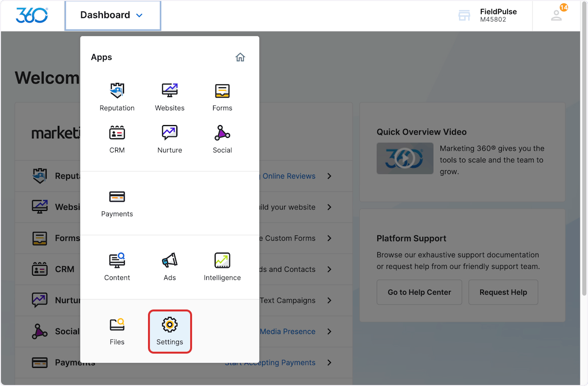Click the Go to Help Center button
This screenshot has width=588, height=386.
(x=419, y=292)
